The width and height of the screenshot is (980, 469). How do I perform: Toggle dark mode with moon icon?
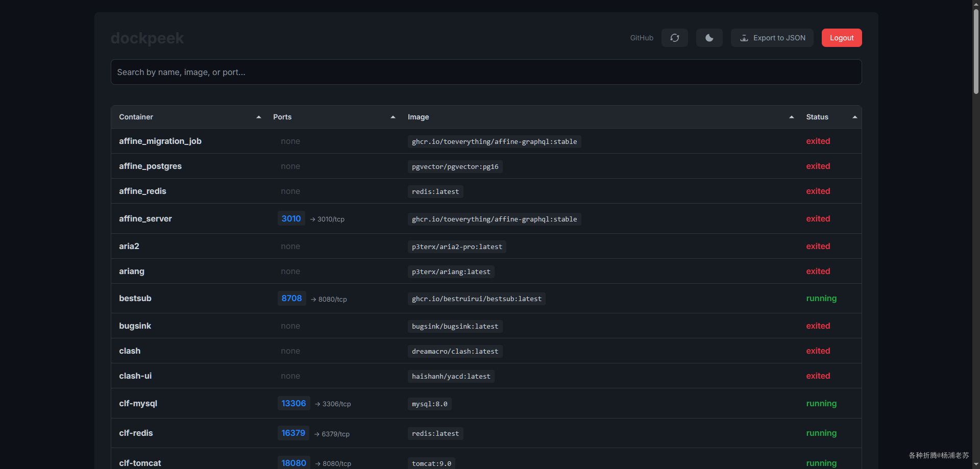(x=709, y=38)
